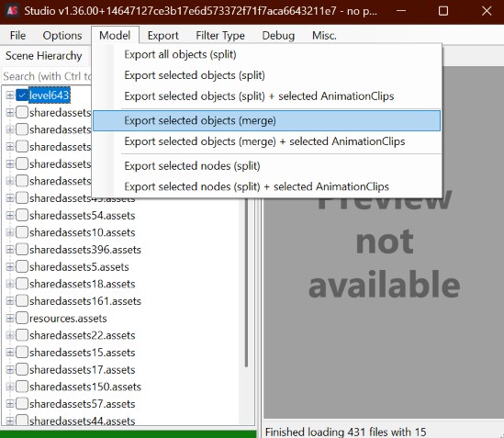
Task: Expand the sharedassets22.assets node
Action: (10, 335)
